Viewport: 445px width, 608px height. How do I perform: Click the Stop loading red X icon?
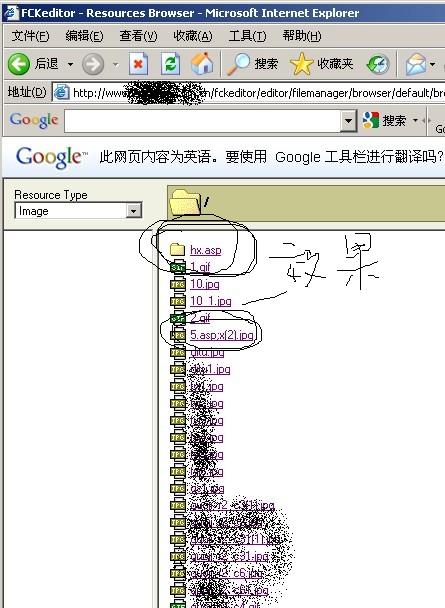coord(139,64)
